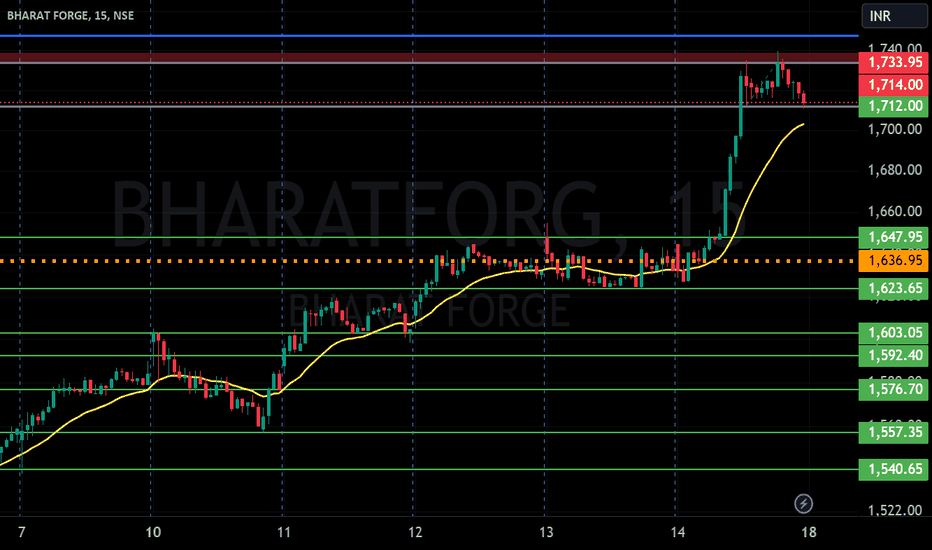Viewport: 932px width, 550px height.
Task: Select the 1,647.95 green price label
Action: pos(893,237)
